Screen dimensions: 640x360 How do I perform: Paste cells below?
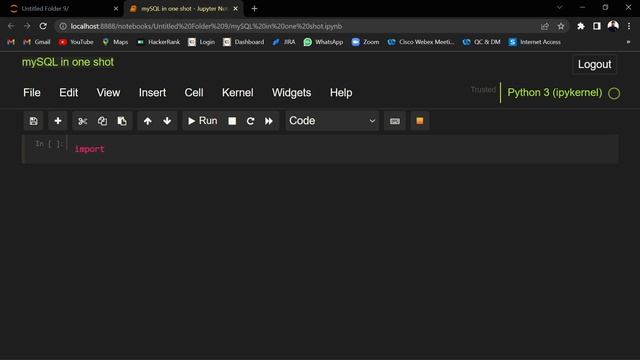(122, 121)
